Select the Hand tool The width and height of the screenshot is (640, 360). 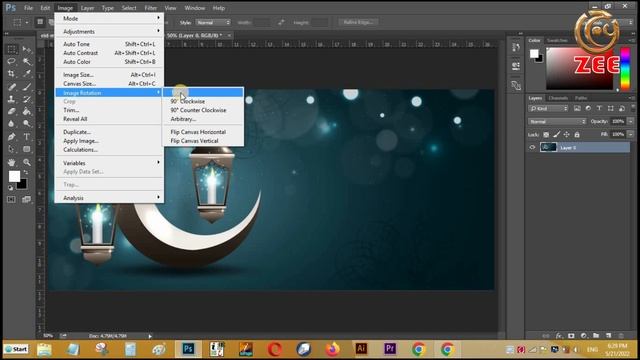(12, 162)
